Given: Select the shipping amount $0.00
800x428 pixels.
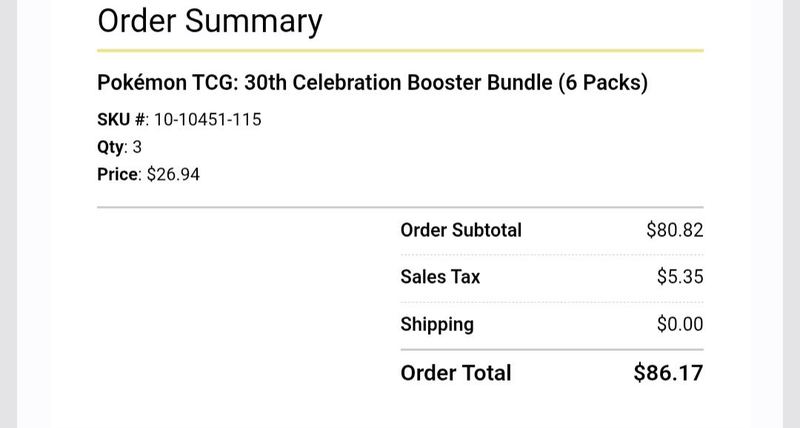Looking at the screenshot, I should [x=680, y=324].
